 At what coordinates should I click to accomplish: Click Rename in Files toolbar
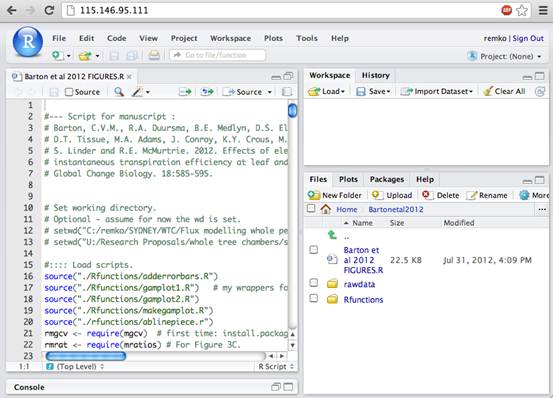click(x=487, y=195)
